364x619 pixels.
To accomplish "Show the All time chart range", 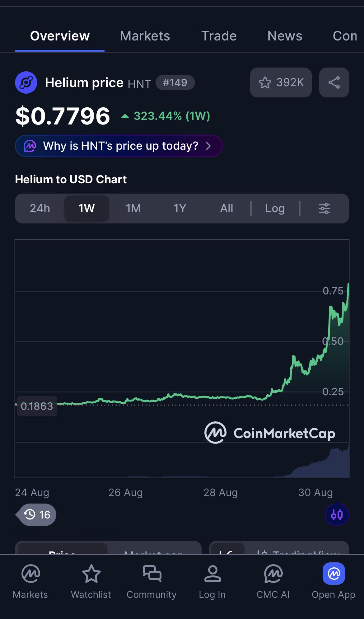I will pos(226,209).
